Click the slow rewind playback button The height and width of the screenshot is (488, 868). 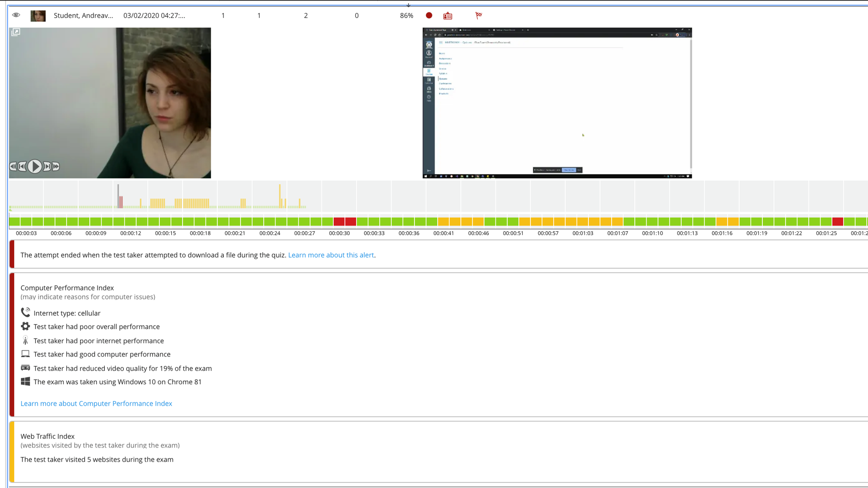click(13, 167)
